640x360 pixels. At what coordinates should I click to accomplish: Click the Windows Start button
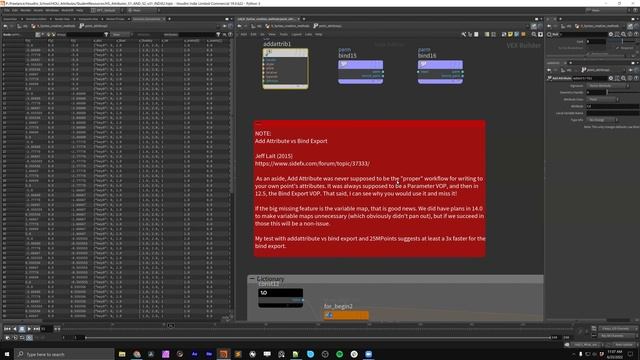click(x=7, y=354)
